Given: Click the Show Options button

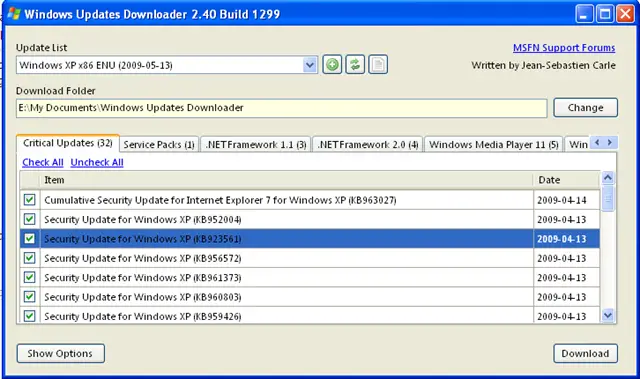Looking at the screenshot, I should [60, 353].
